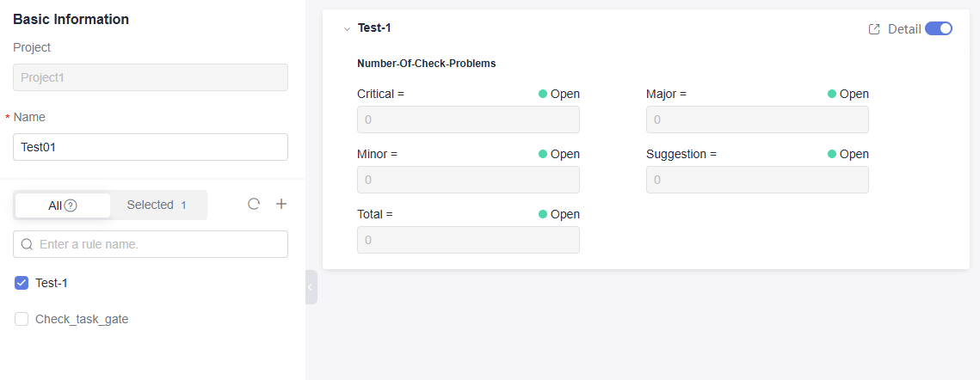Click the help icon beside All
This screenshot has width=980, height=380.
pos(71,205)
